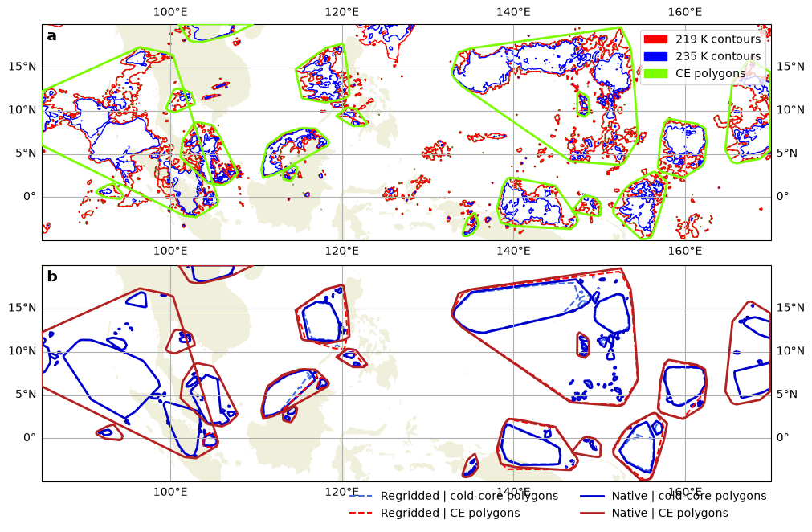Click the 160°E tick label above panel a
The width and height of the screenshot is (812, 532).
pos(685,12)
